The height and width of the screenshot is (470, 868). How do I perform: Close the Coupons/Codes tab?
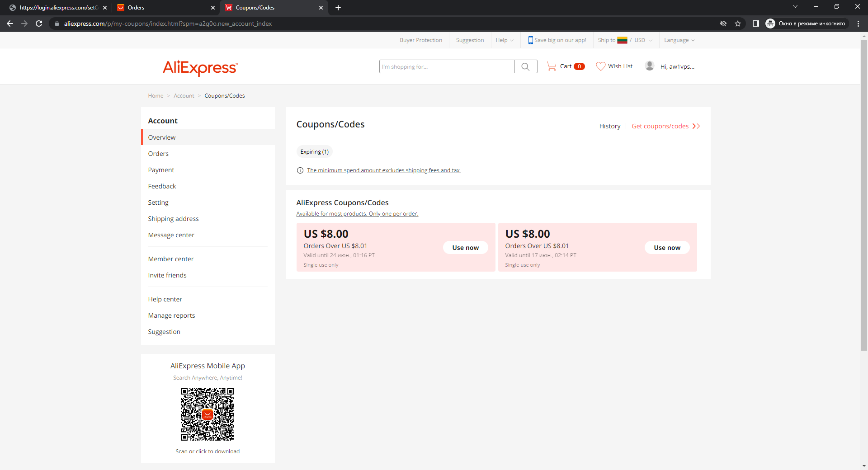click(321, 8)
